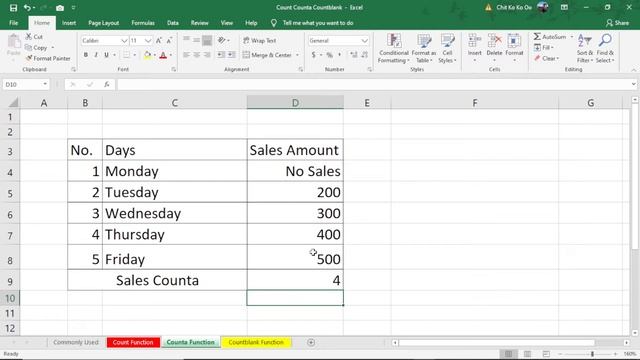This screenshot has height=360, width=640.
Task: Click the Cut scissors icon
Action: tap(29, 37)
